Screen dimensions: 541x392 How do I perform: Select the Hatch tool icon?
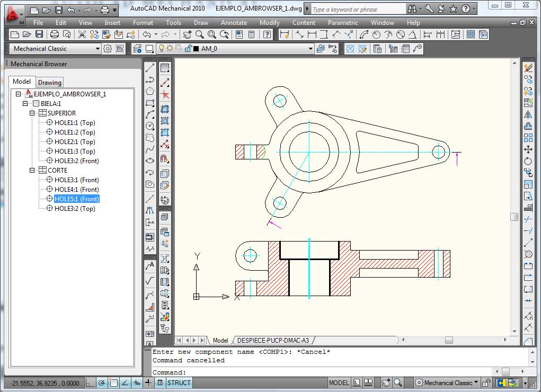(165, 68)
